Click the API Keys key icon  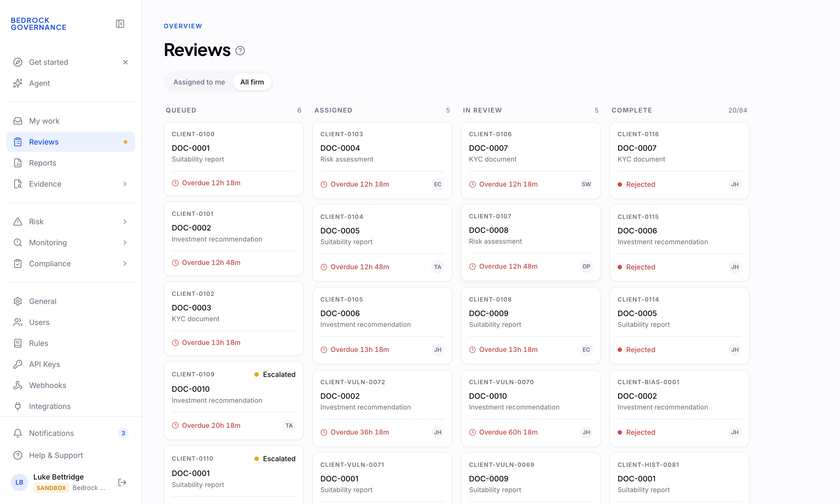coord(18,365)
